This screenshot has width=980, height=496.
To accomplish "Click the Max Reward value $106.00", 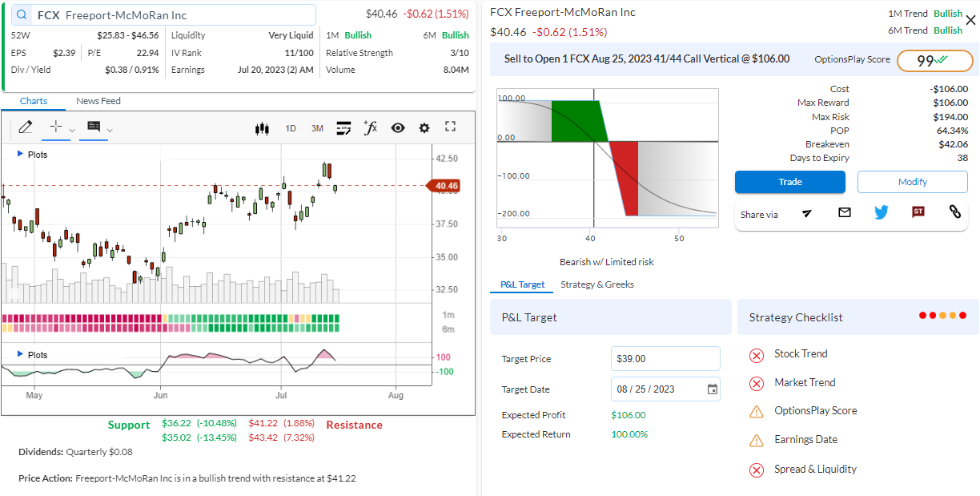I will (x=950, y=103).
